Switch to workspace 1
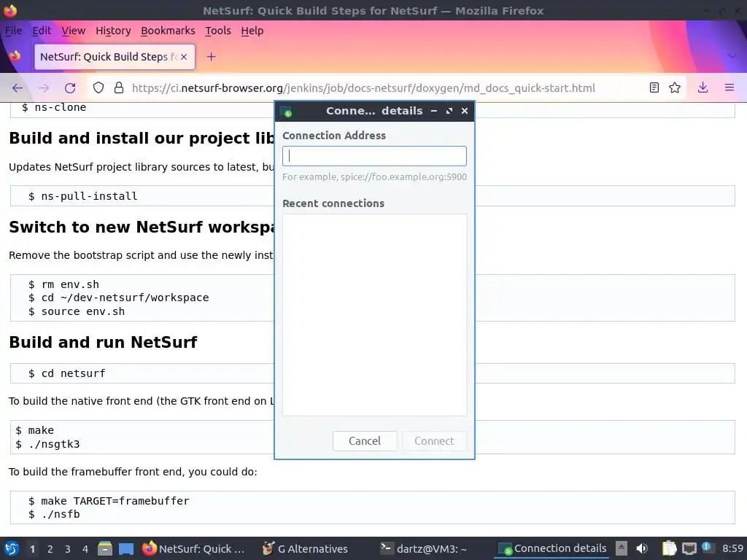Viewport: 747px width, 560px height. pyautogui.click(x=32, y=549)
